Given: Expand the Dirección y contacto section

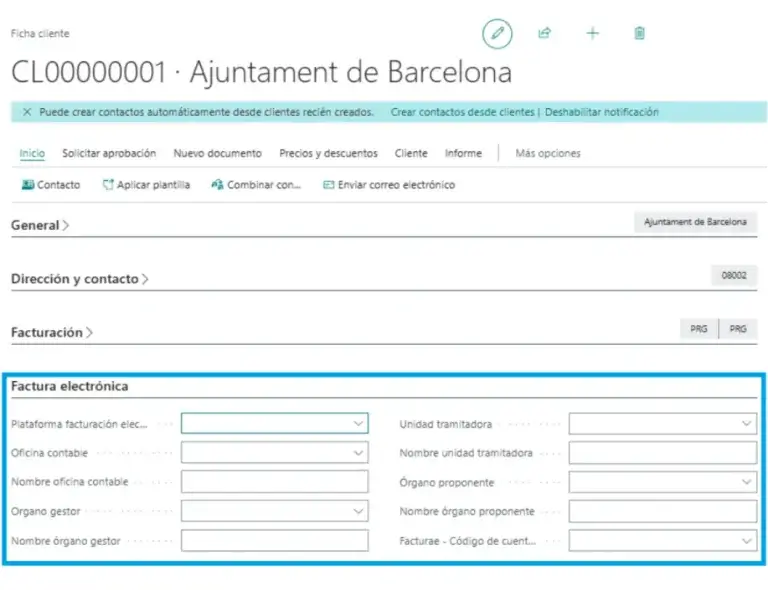Looking at the screenshot, I should pyautogui.click(x=79, y=279).
